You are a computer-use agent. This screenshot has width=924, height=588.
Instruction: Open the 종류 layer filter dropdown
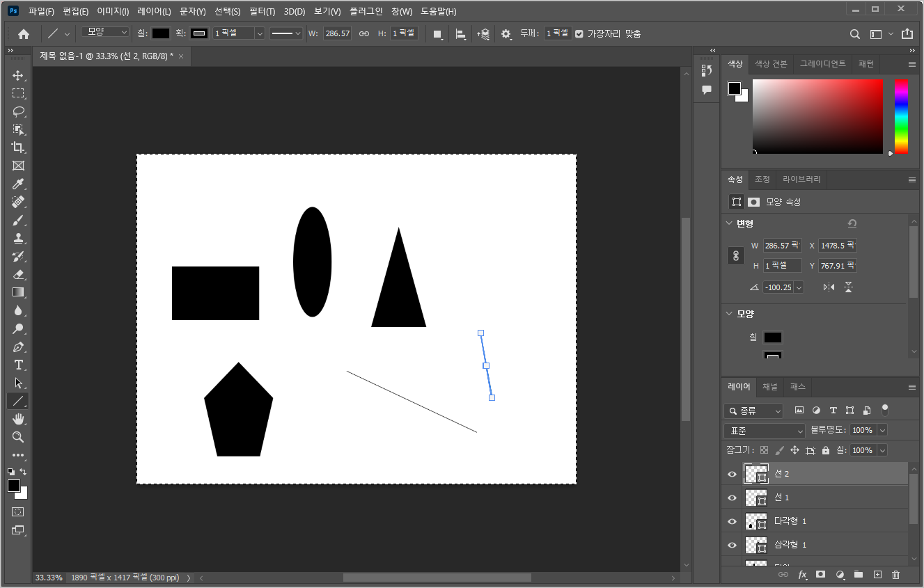753,411
